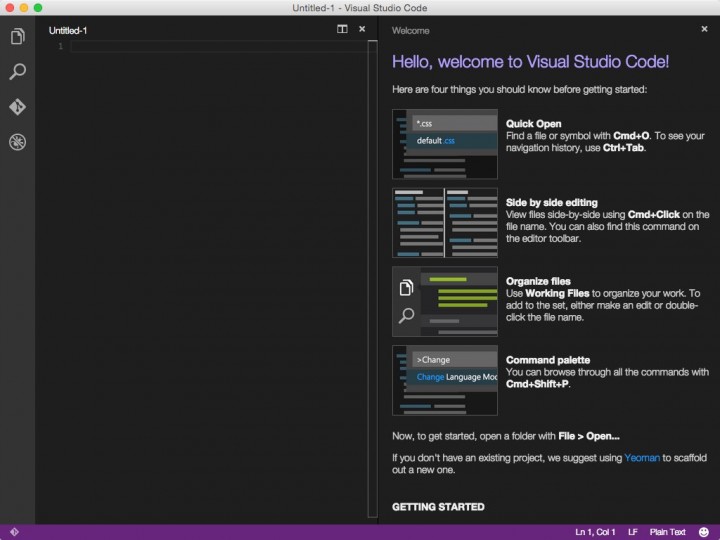Open the Git source control view

[x=17, y=107]
